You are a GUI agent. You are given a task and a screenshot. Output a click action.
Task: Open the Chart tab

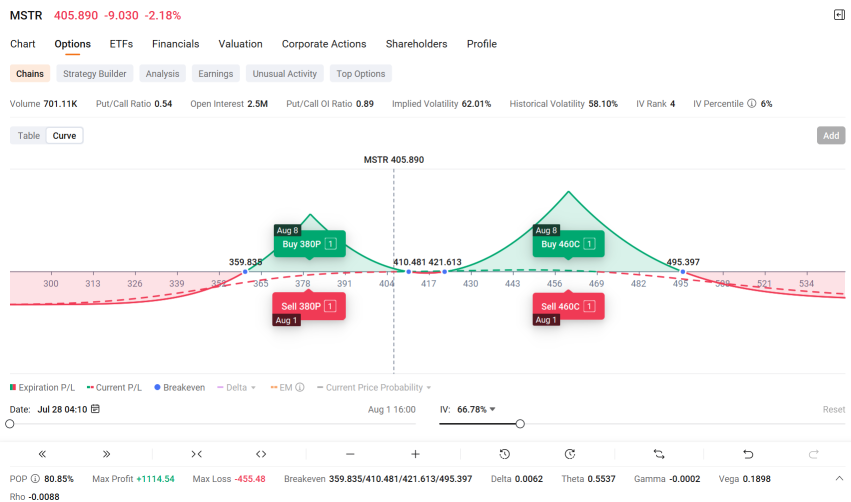[23, 44]
